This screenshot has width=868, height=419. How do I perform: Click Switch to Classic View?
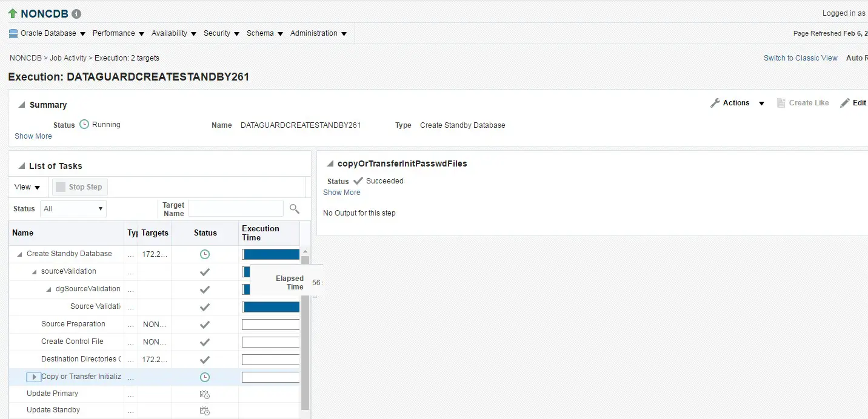800,58
